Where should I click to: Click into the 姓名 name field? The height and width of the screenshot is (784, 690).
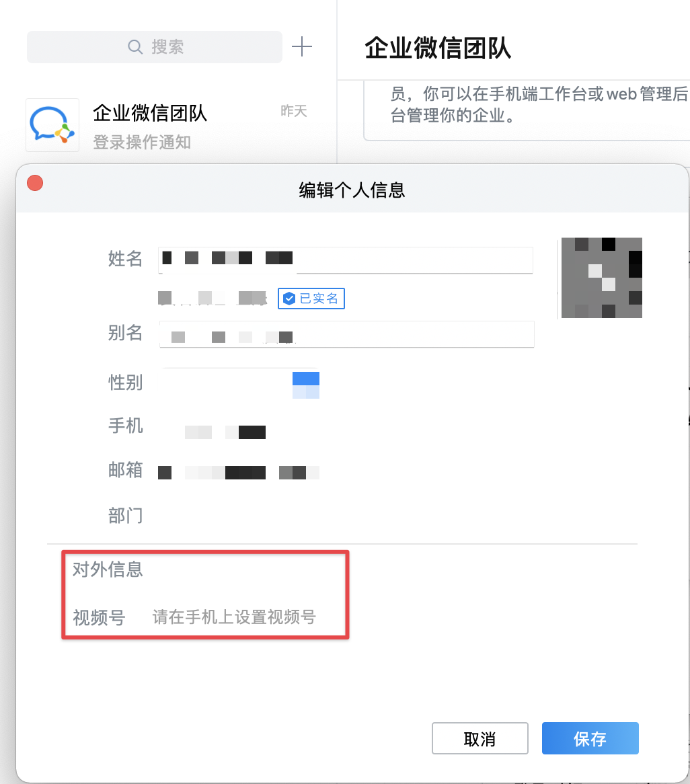pyautogui.click(x=346, y=260)
